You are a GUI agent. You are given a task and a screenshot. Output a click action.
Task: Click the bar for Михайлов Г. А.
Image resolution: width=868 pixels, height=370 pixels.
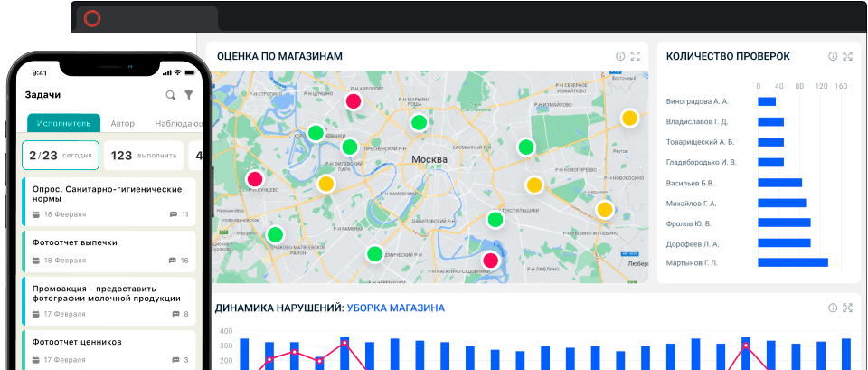pyautogui.click(x=781, y=204)
